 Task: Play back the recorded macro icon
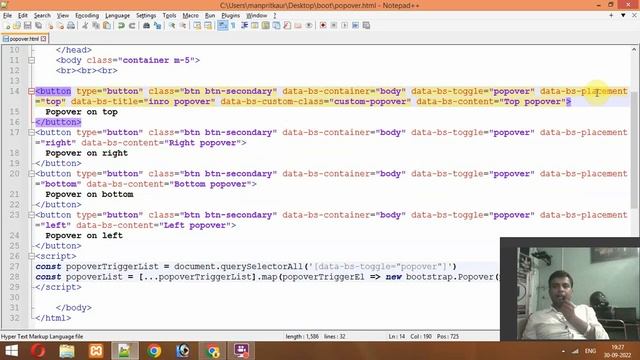coord(344,25)
